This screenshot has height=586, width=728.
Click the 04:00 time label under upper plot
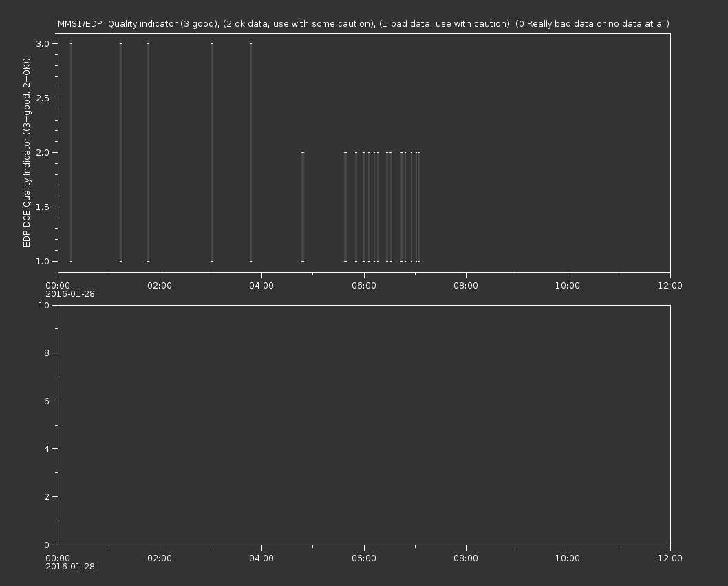pyautogui.click(x=261, y=285)
